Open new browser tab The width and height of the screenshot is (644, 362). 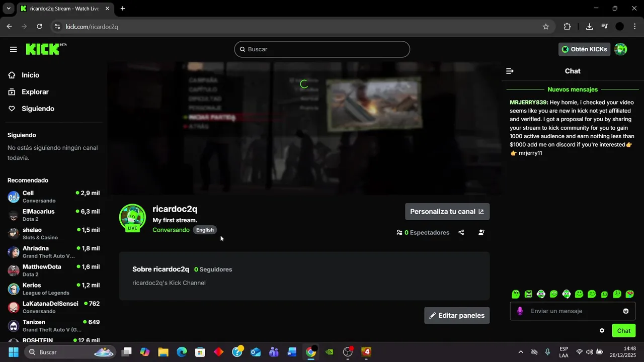click(x=123, y=9)
